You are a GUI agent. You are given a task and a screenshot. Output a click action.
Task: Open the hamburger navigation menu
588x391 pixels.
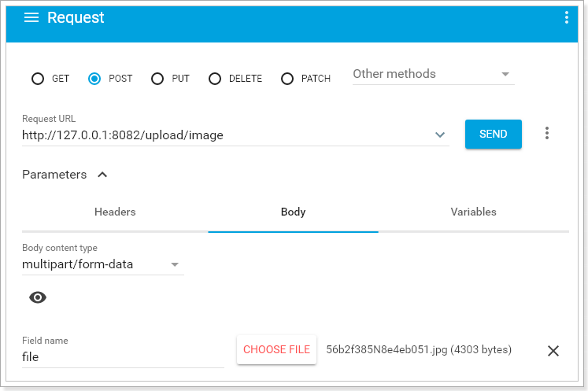31,18
